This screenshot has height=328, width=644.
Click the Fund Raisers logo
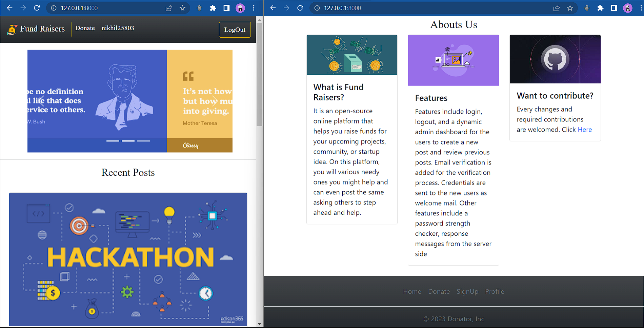click(x=36, y=29)
